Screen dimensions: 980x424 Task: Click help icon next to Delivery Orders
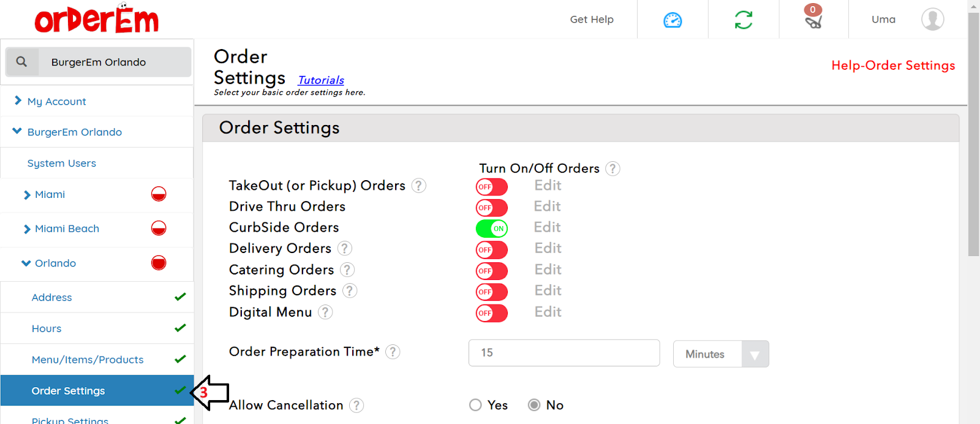tap(345, 248)
